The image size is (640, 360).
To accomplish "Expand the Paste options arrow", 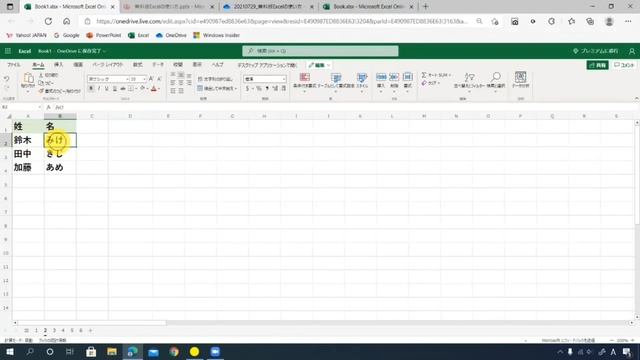I will 28,92.
